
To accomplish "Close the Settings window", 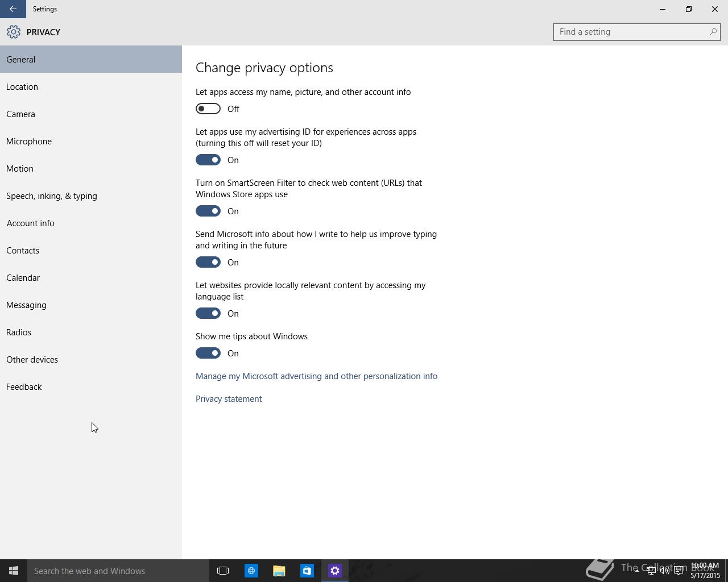I will tap(715, 9).
